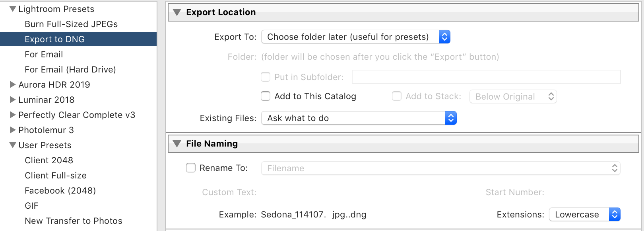Open the Rename To Filename template dropdown
644x231 pixels.
click(440, 168)
